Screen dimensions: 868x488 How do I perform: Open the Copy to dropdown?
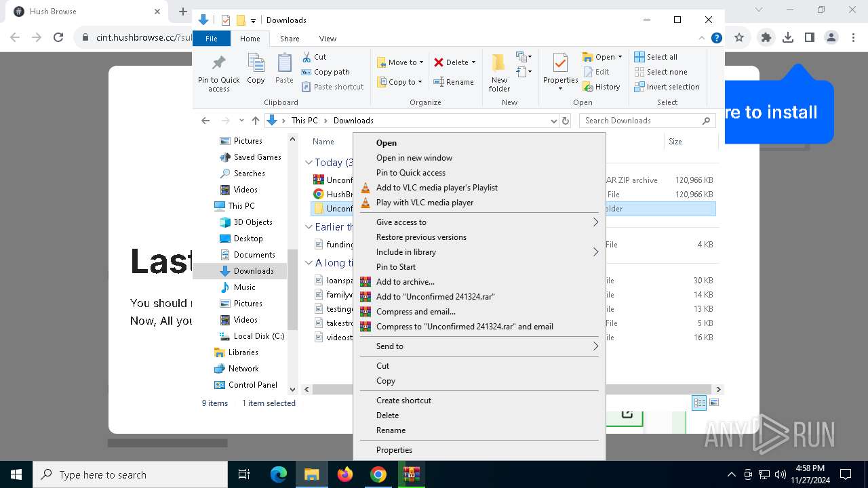click(399, 82)
